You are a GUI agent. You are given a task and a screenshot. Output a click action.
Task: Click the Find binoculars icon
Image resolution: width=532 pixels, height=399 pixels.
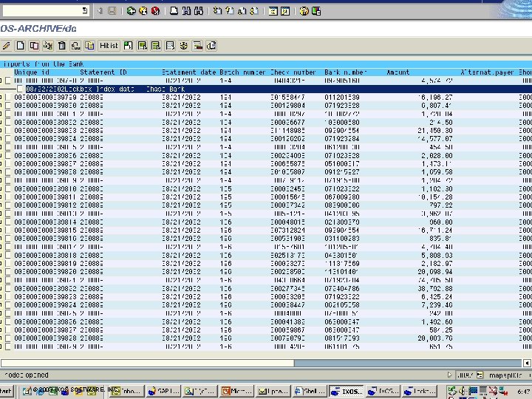click(x=186, y=11)
